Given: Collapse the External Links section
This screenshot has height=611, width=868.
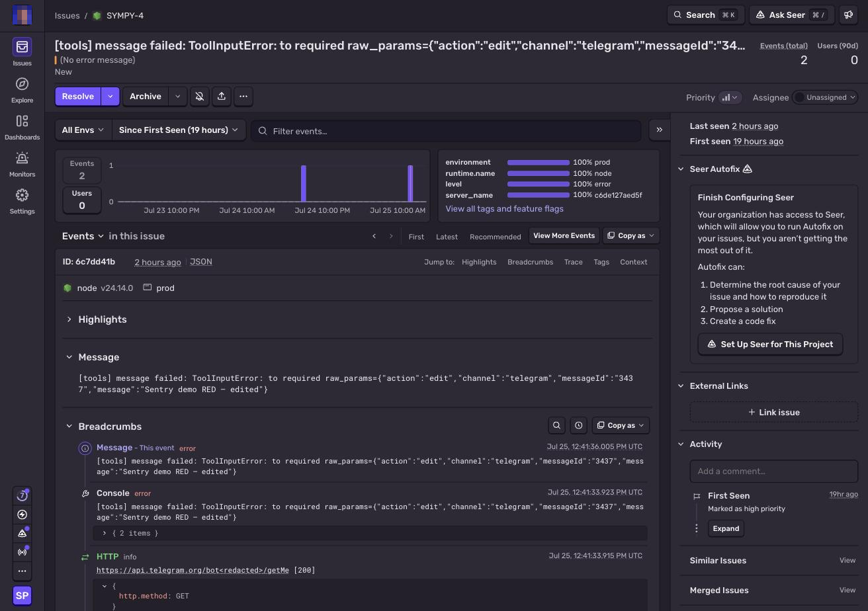Looking at the screenshot, I should tap(681, 386).
